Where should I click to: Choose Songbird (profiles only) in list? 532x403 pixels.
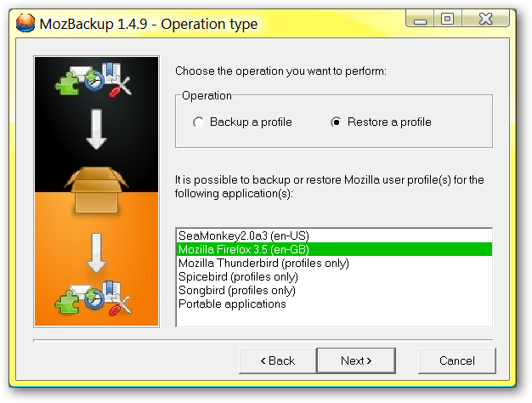pos(334,290)
